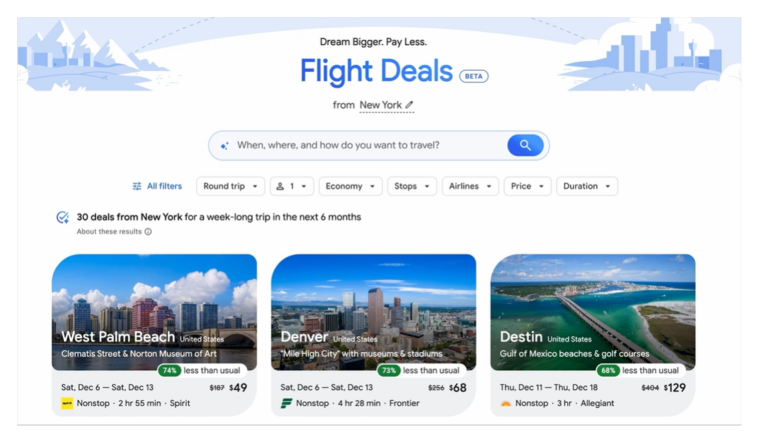768x446 pixels.
Task: Click the blue search magnifier button
Action: click(525, 145)
